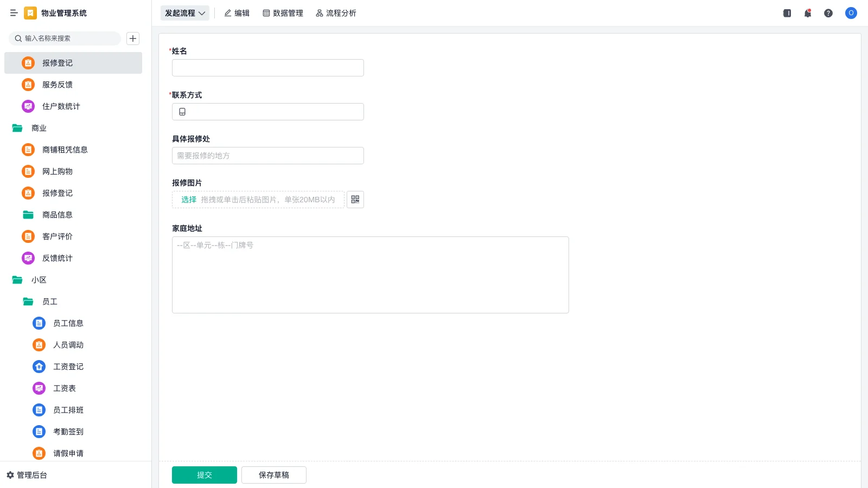Open the address book icon in top bar
The width and height of the screenshot is (868, 488).
(x=787, y=13)
